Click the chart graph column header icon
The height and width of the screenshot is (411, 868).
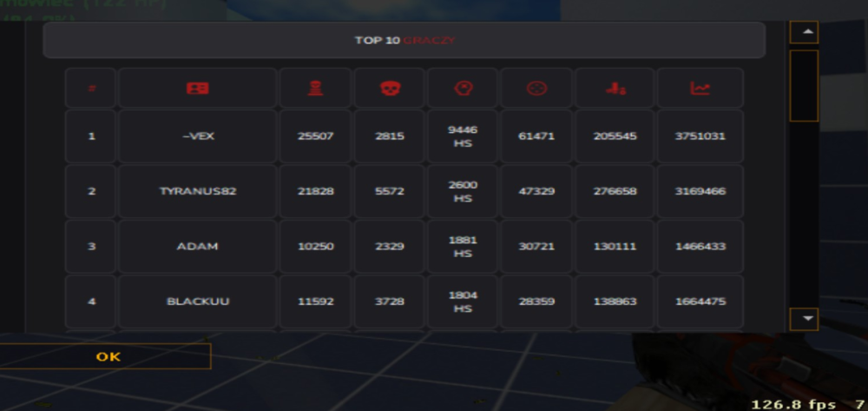pyautogui.click(x=700, y=88)
